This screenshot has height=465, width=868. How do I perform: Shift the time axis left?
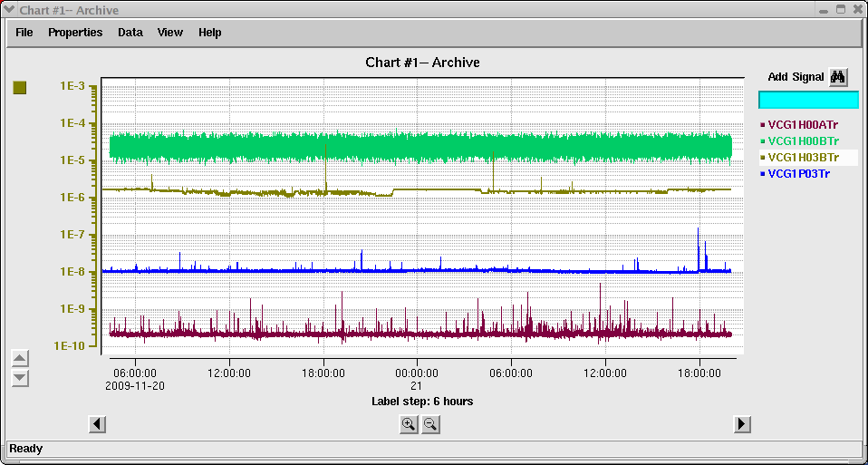98,424
